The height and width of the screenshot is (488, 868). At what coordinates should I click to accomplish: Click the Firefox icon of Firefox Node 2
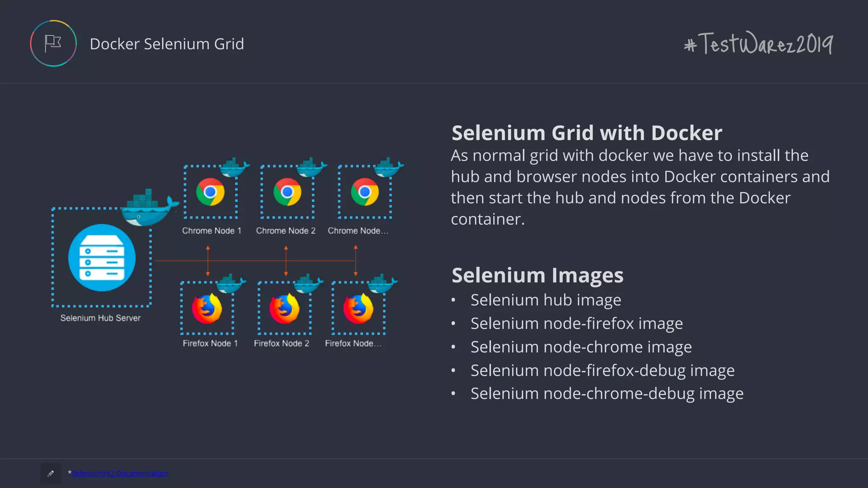pyautogui.click(x=284, y=309)
